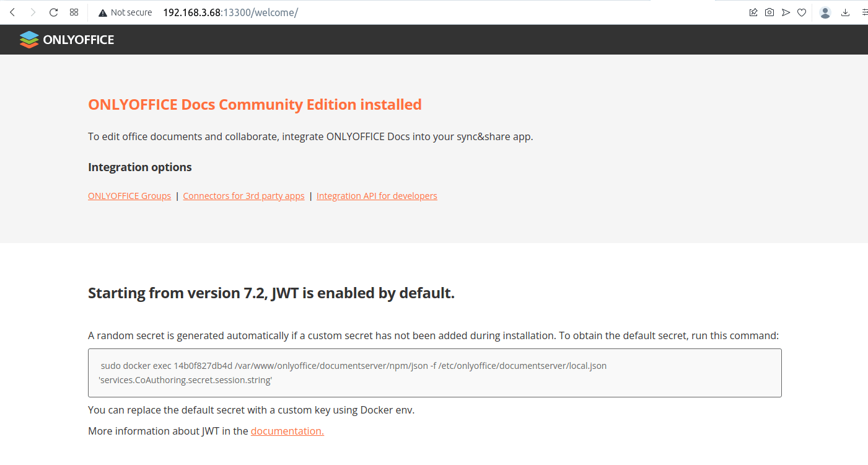Open the pinboard edit icon
Screen dimensions: 868x465
pos(753,12)
